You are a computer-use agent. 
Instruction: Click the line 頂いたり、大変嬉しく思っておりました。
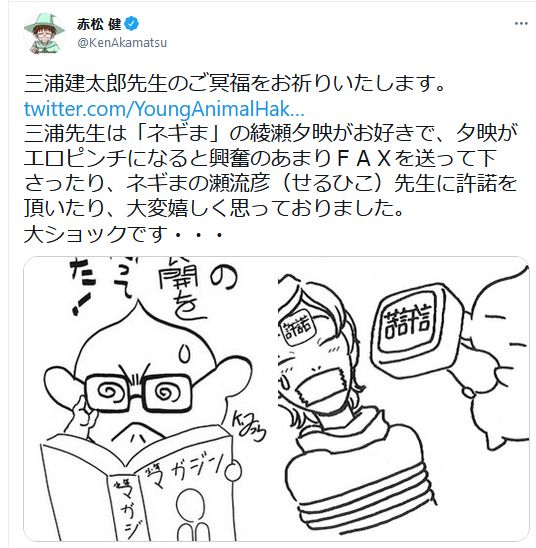(x=214, y=208)
